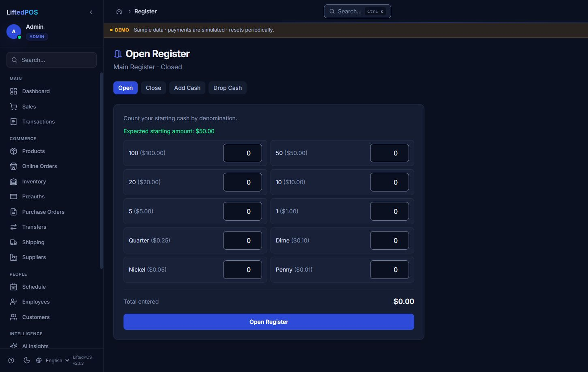Open the Dashboard sidebar icon
The image size is (588, 372).
coord(13,91)
